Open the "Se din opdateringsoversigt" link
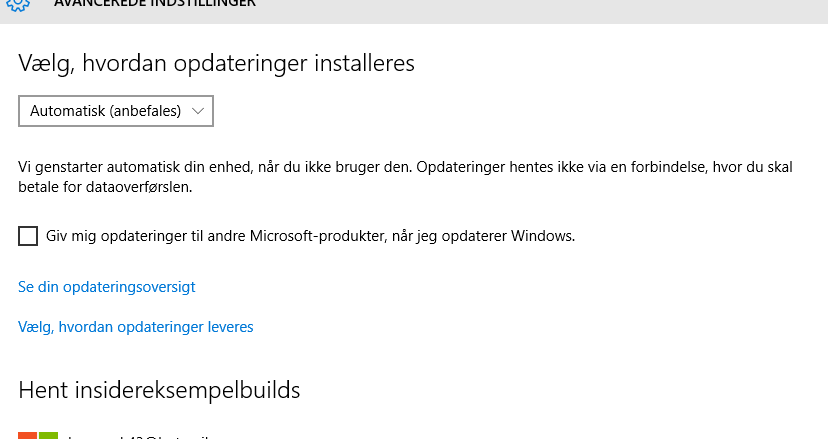 click(107, 287)
